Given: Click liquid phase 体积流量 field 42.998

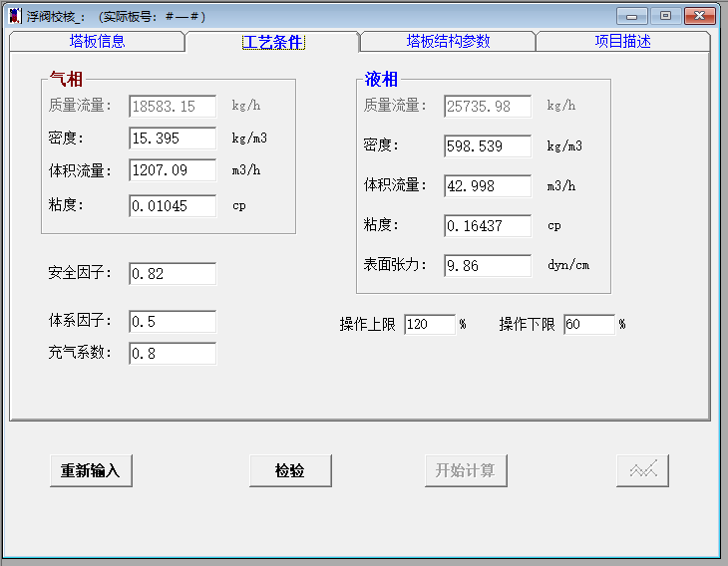Looking at the screenshot, I should coord(488,186).
